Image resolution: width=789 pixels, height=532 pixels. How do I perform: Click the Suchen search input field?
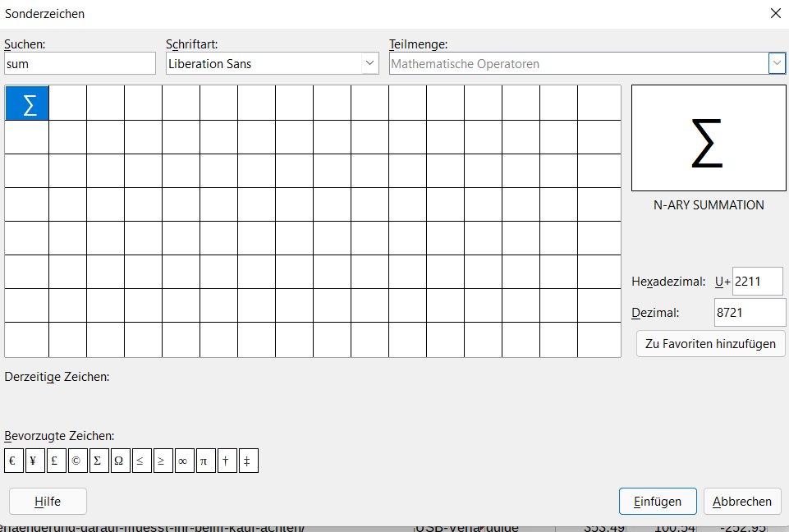80,62
